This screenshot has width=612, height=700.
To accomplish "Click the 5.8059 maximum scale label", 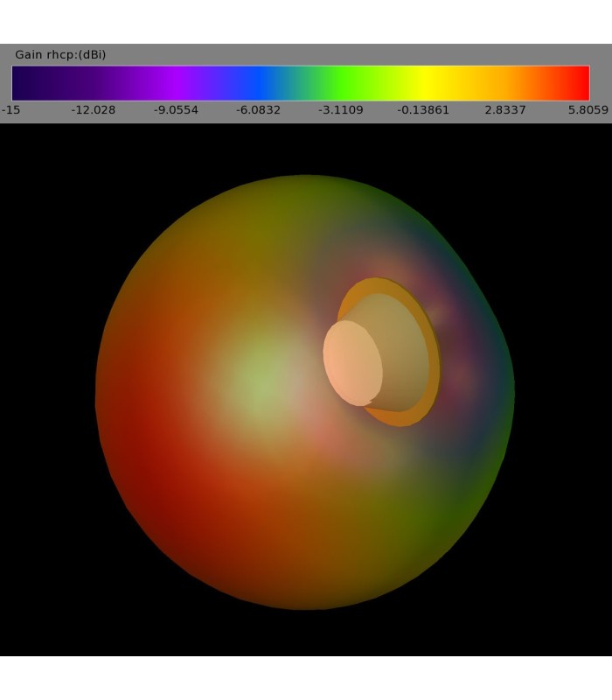I will coord(588,110).
